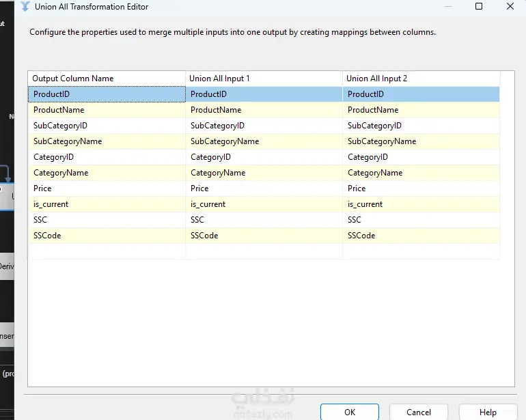Open SubCategoryName mapping for Union All Input 1

pos(264,141)
